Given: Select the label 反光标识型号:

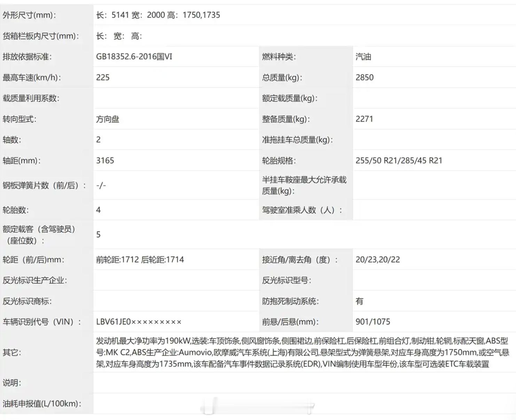Looking at the screenshot, I should 287,280.
